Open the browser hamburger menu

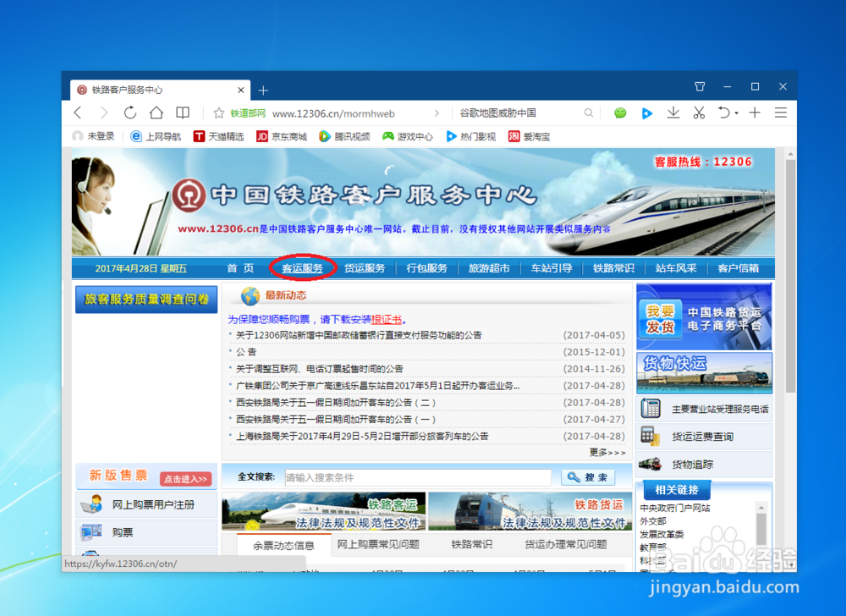coord(781,113)
